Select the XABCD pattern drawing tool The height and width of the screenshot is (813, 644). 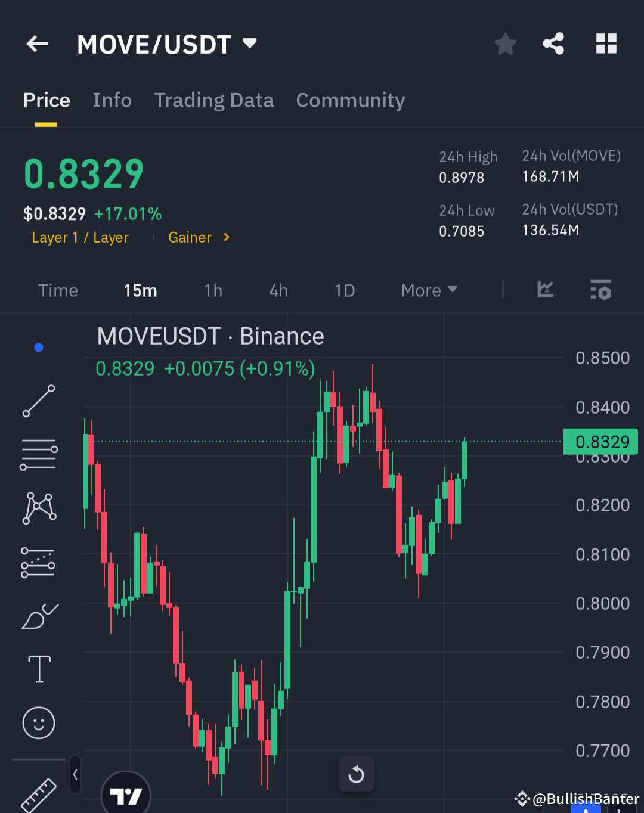[x=38, y=508]
